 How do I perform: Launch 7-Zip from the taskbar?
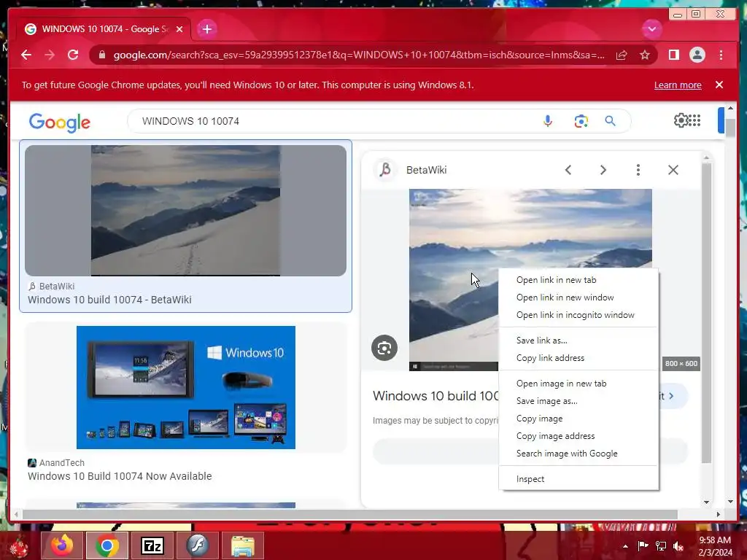152,545
